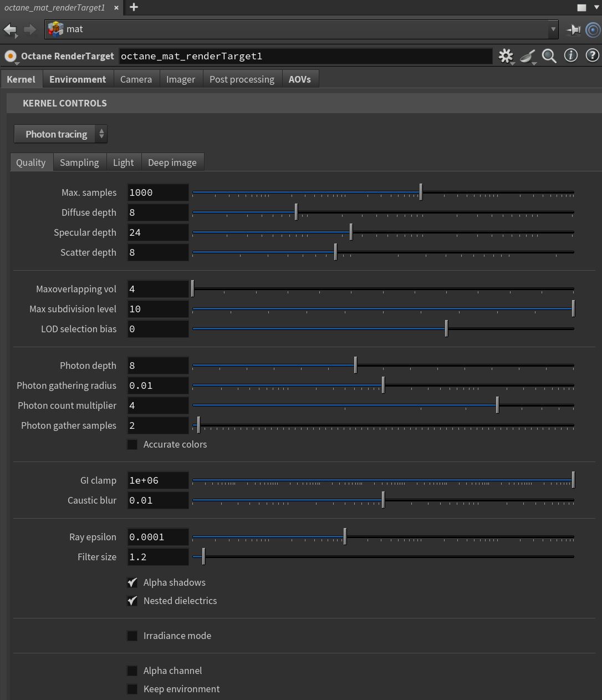
Task: Click the node name field octane_mat_renderTarget1
Action: pos(305,56)
